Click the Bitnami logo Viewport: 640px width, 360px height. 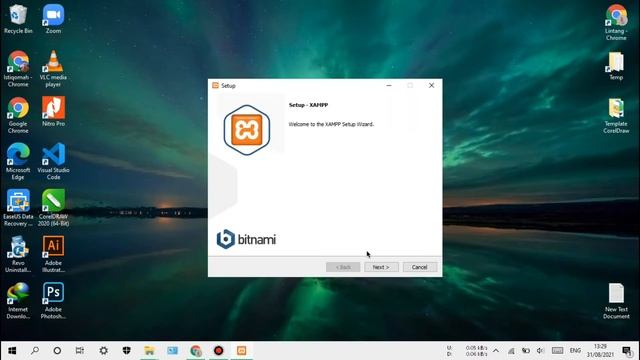246,239
